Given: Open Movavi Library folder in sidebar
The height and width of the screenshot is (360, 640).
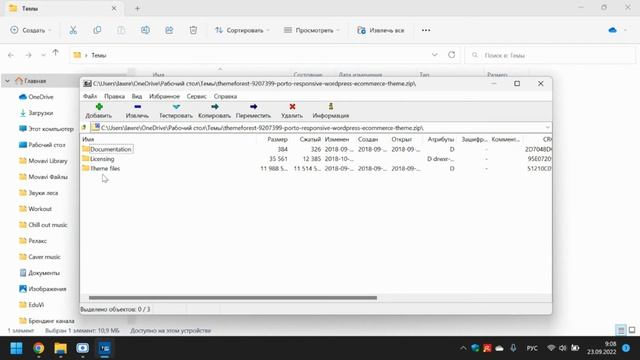Looking at the screenshot, I should click(x=43, y=161).
